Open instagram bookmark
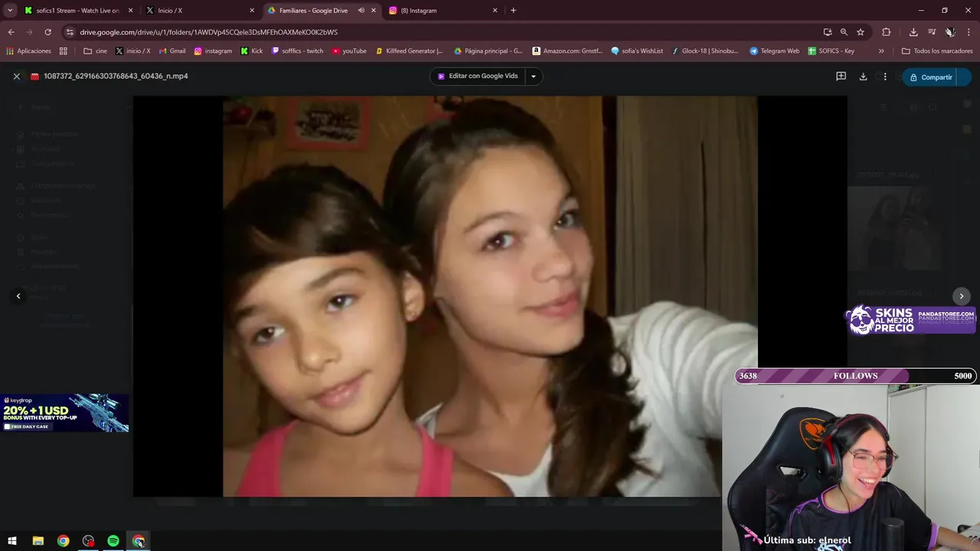The height and width of the screenshot is (551, 980). click(x=213, y=51)
